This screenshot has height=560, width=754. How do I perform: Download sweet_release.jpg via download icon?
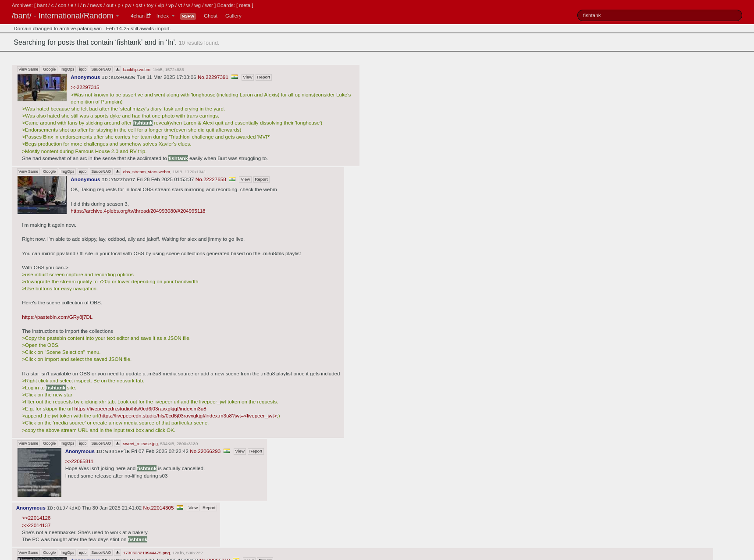[117, 443]
